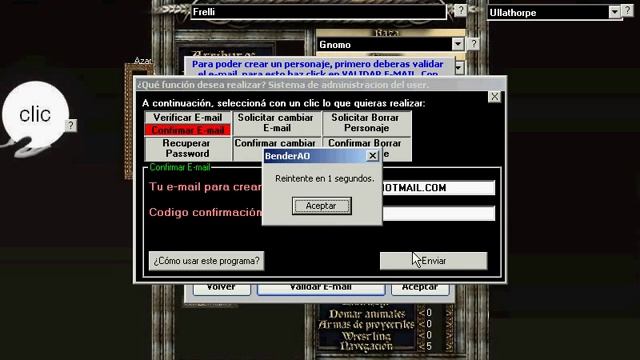Image resolution: width=640 pixels, height=360 pixels.
Task: Click the character name field Frelli
Action: pos(318,12)
